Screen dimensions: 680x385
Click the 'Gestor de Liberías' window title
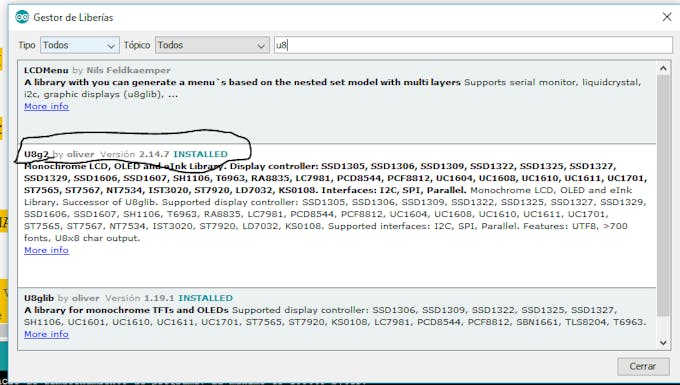click(73, 17)
